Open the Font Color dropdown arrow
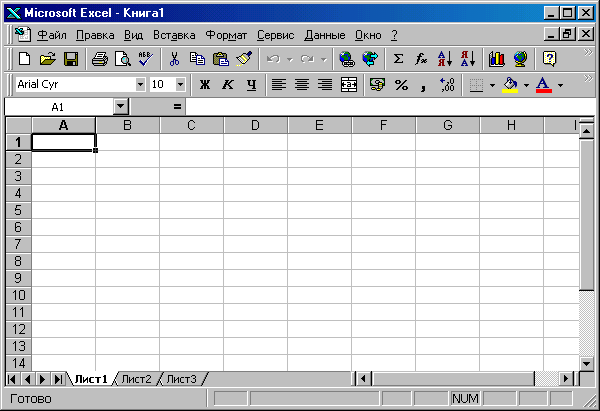600x411 pixels. pyautogui.click(x=560, y=85)
